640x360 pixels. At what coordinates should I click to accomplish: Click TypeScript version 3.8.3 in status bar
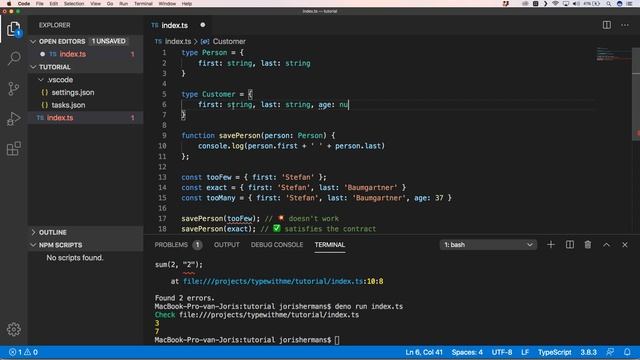[589, 352]
